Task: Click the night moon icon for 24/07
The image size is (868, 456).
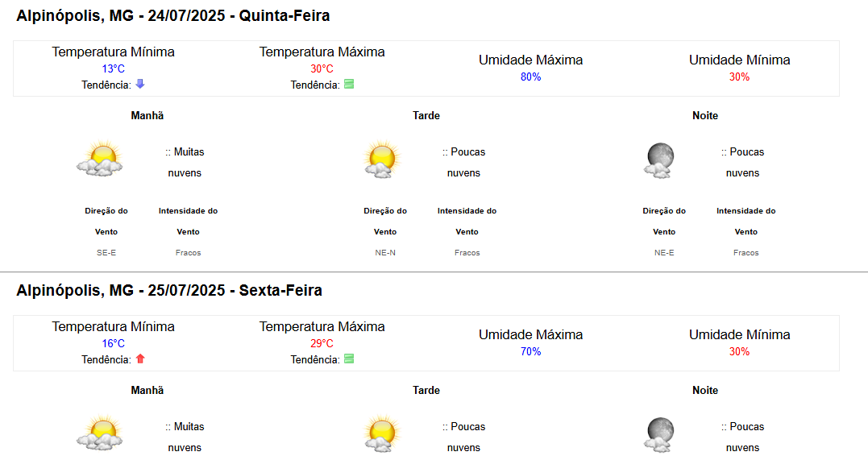Action: click(x=659, y=160)
